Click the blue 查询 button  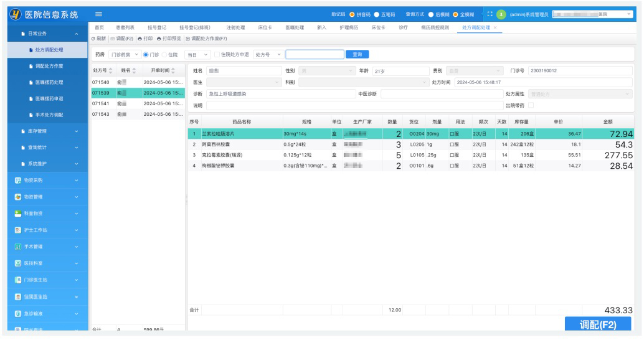coord(358,54)
